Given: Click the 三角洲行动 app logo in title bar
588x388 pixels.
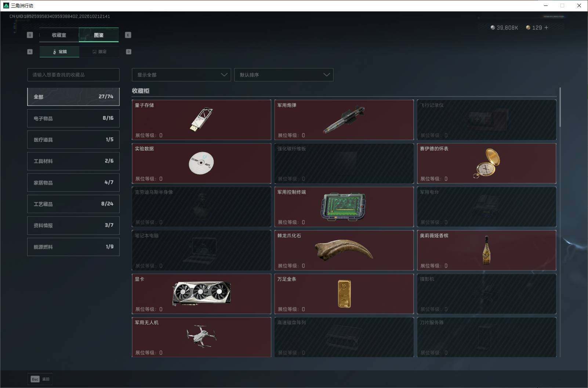Looking at the screenshot, I should (x=6, y=6).
